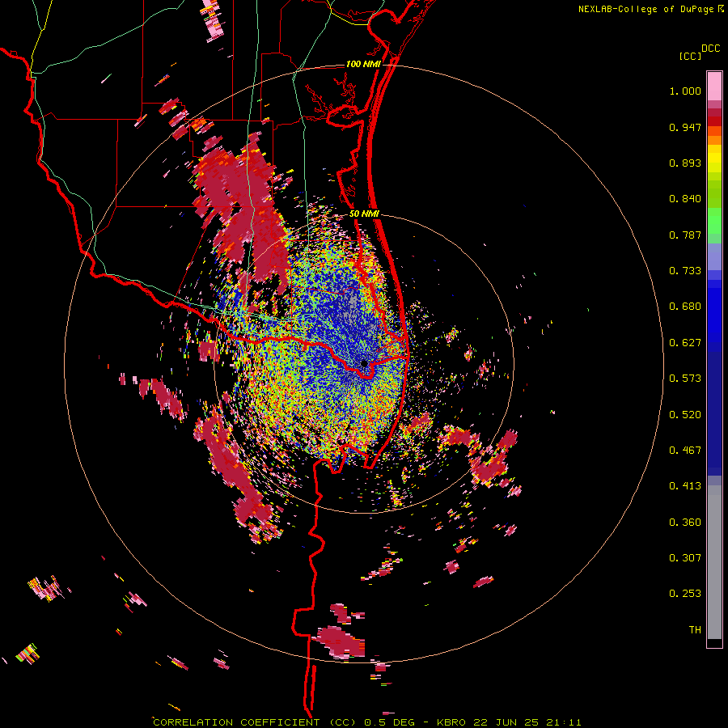Click the 0.840 color scale value
The width and height of the screenshot is (728, 728).
click(685, 199)
